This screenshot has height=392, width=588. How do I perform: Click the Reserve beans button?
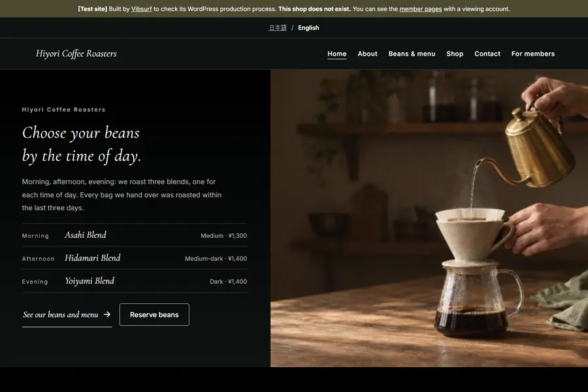point(154,314)
